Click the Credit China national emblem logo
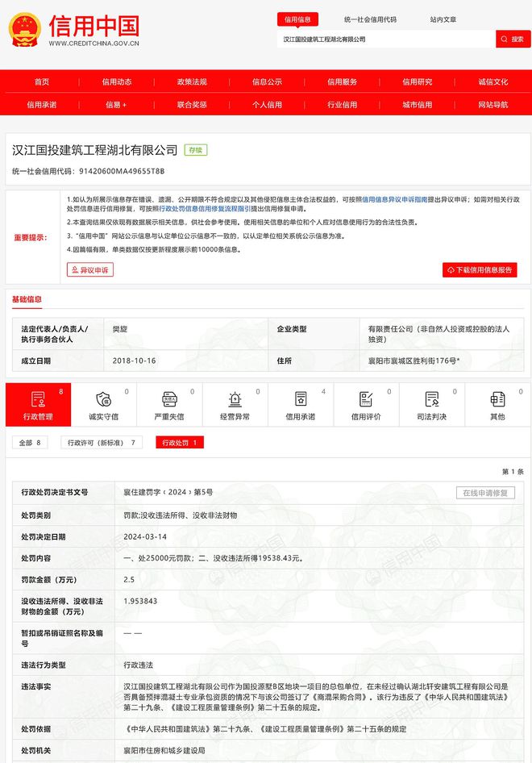Image resolution: width=532 pixels, height=763 pixels. click(25, 30)
